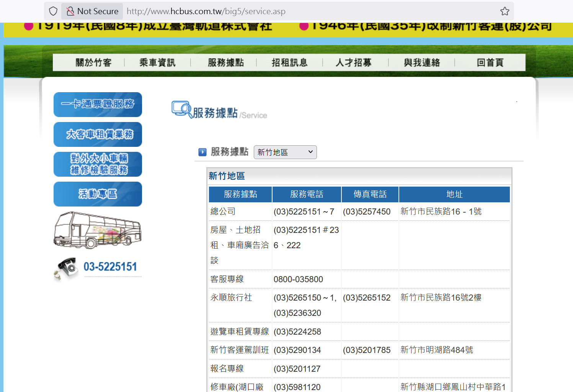Click the 服務電話 column header
The width and height of the screenshot is (573, 392).
[x=307, y=194]
